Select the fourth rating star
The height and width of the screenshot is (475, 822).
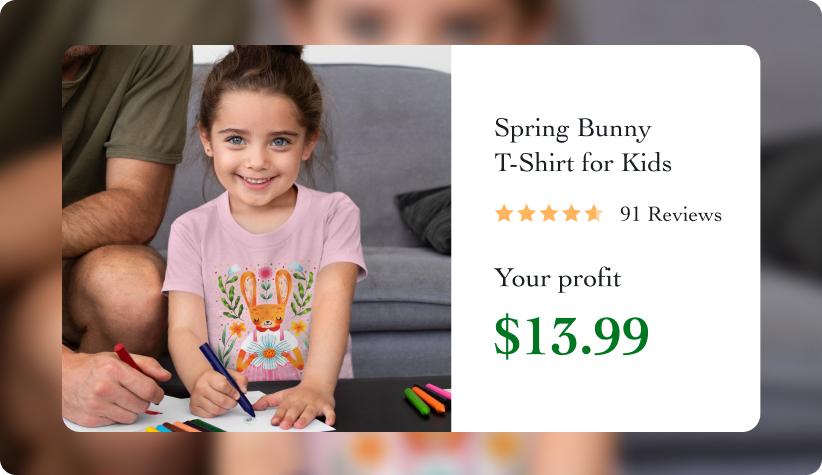coord(571,213)
